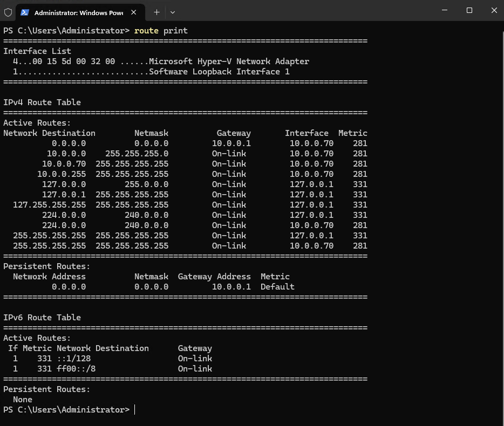Click netmask '255.0.0.0' value

tap(147, 184)
